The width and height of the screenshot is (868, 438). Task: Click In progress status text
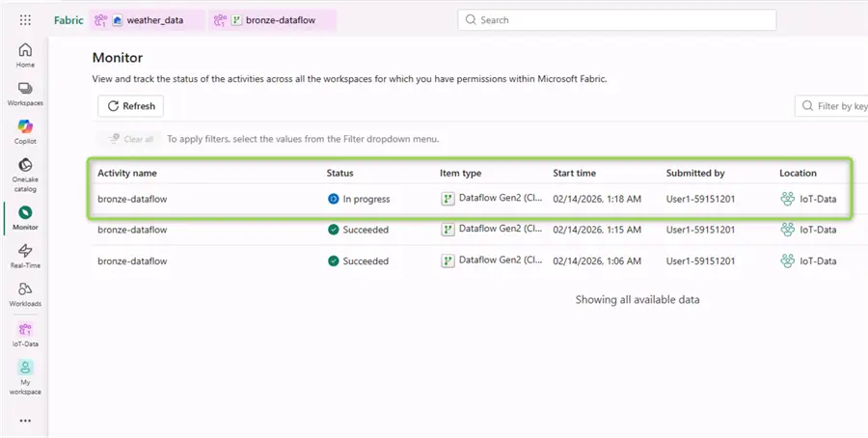366,199
